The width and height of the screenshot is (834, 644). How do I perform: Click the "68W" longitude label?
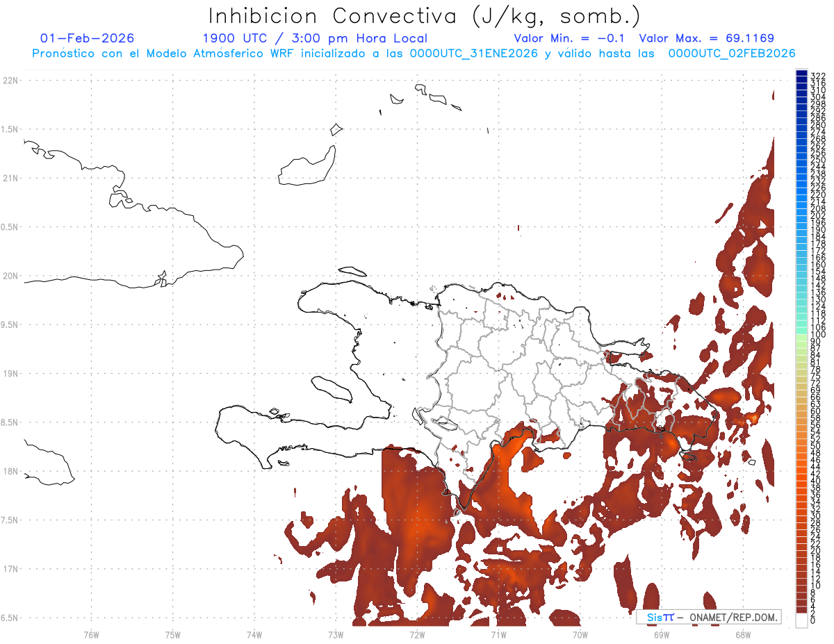click(x=743, y=634)
